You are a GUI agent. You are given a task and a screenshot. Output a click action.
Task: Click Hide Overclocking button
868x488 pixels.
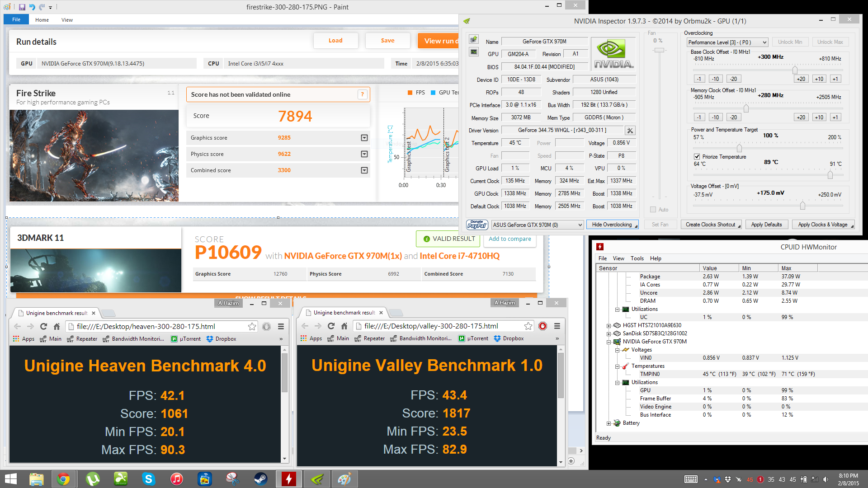coord(612,225)
